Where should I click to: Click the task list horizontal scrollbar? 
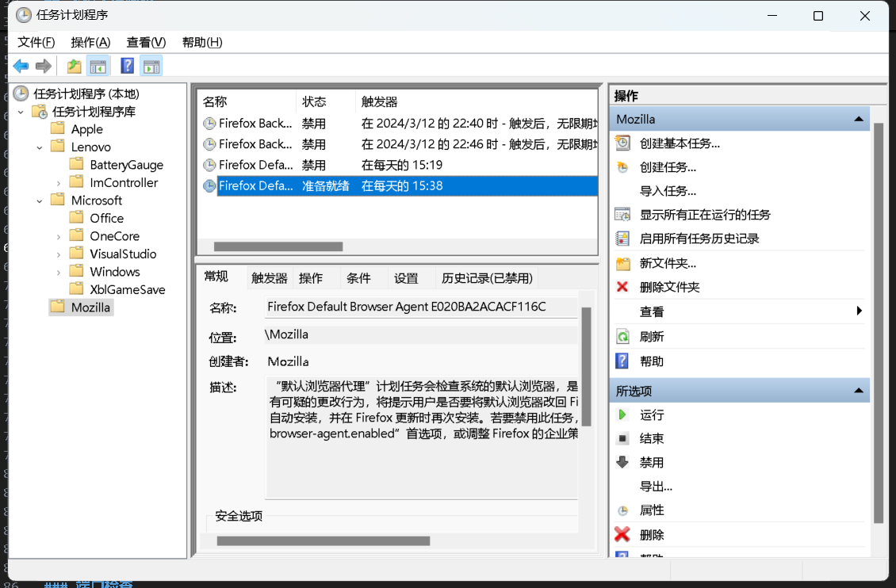pyautogui.click(x=278, y=246)
